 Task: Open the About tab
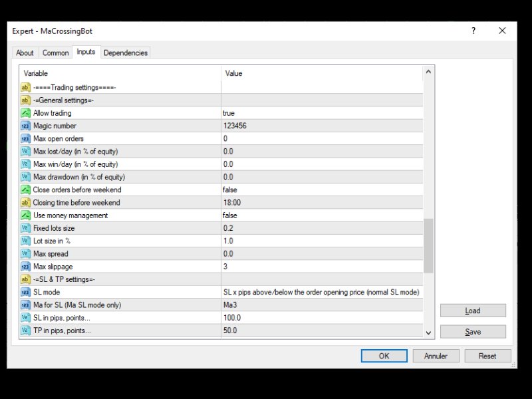[x=25, y=53]
